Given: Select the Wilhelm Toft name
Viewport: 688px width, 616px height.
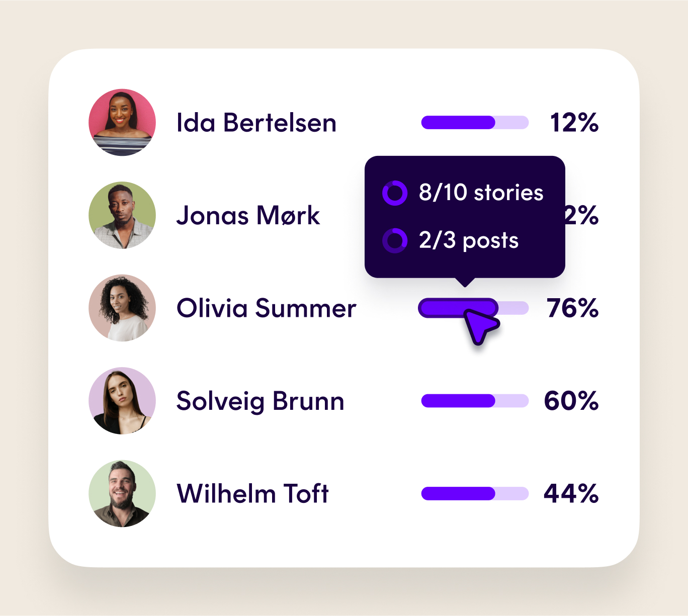Looking at the screenshot, I should point(253,493).
